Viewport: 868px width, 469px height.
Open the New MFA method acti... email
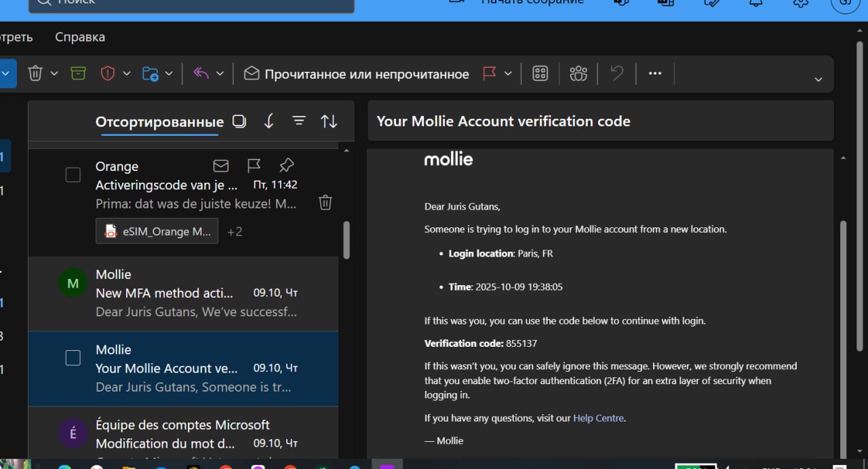(183, 293)
